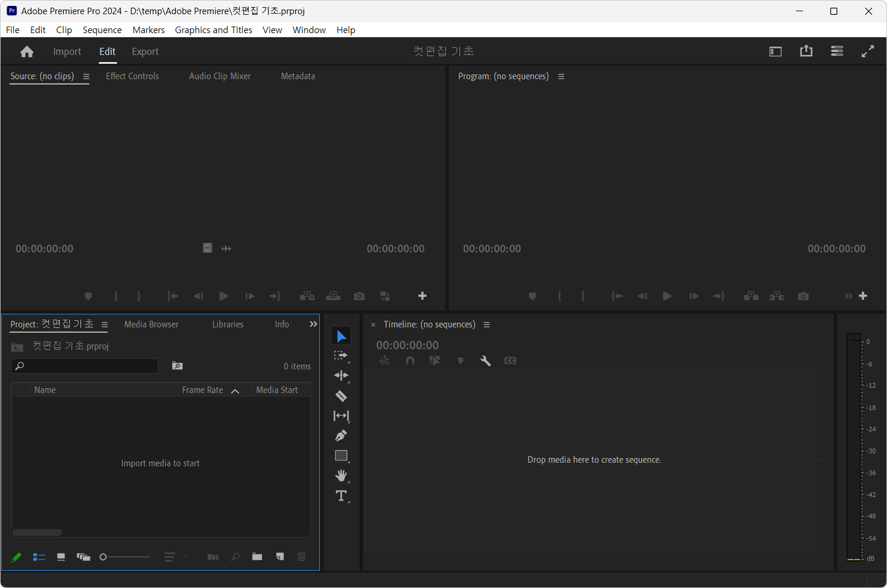Select the Pen tool
The width and height of the screenshot is (887, 588).
tap(341, 436)
